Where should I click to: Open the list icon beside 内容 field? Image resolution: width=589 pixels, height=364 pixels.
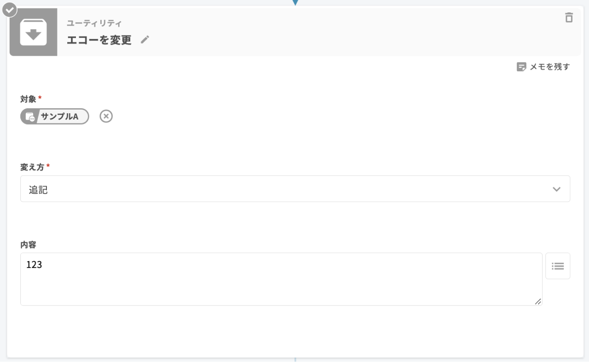[x=558, y=266]
